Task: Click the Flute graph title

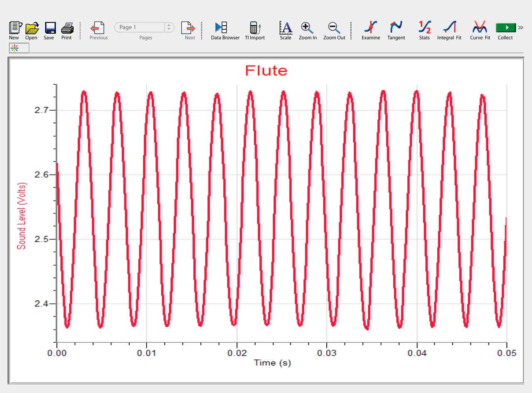Action: [266, 71]
